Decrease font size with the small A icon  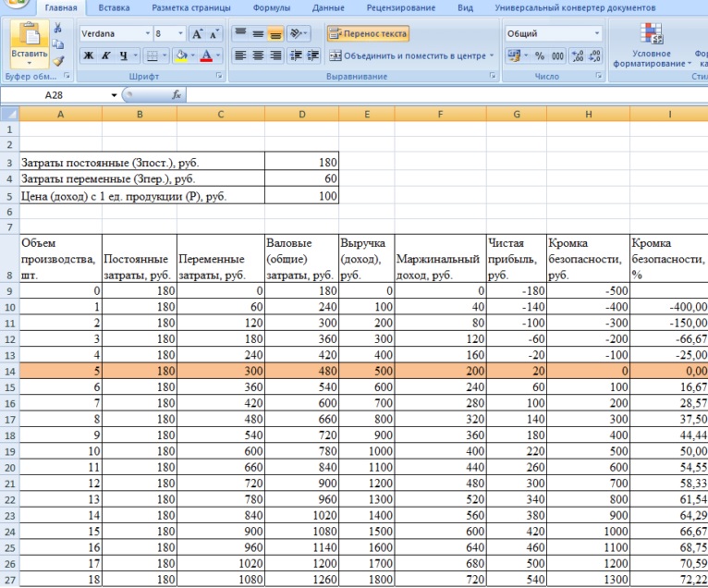click(x=214, y=34)
